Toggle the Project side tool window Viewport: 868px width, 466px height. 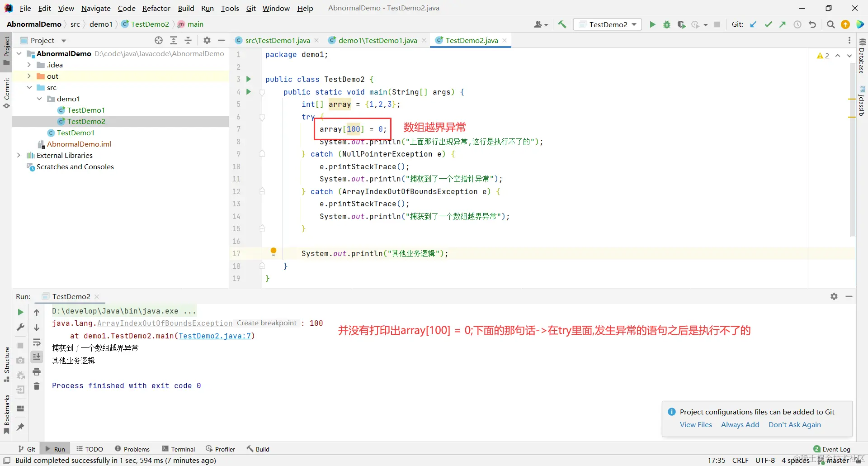(x=6, y=51)
